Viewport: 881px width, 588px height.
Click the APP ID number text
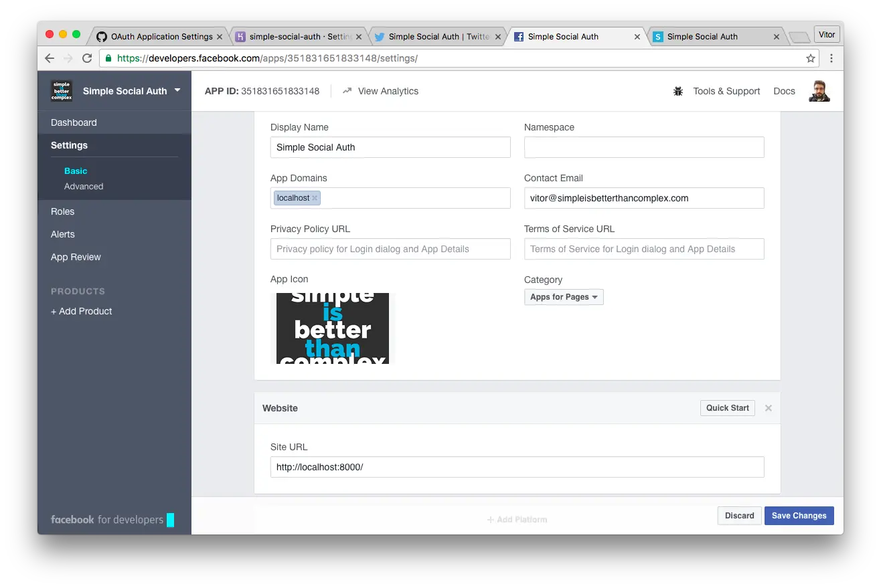click(280, 91)
